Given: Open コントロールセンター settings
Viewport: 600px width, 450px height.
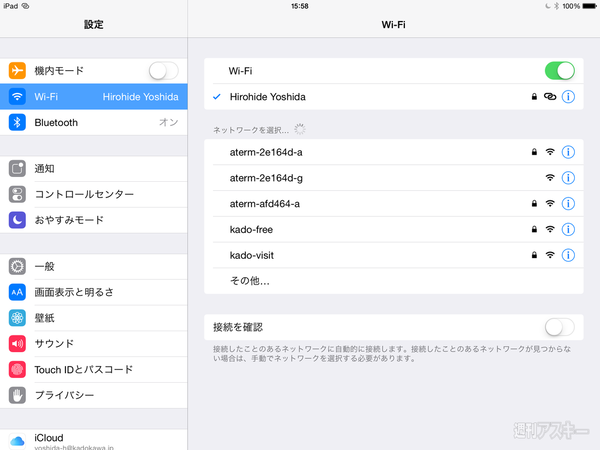Looking at the screenshot, I should click(x=94, y=194).
